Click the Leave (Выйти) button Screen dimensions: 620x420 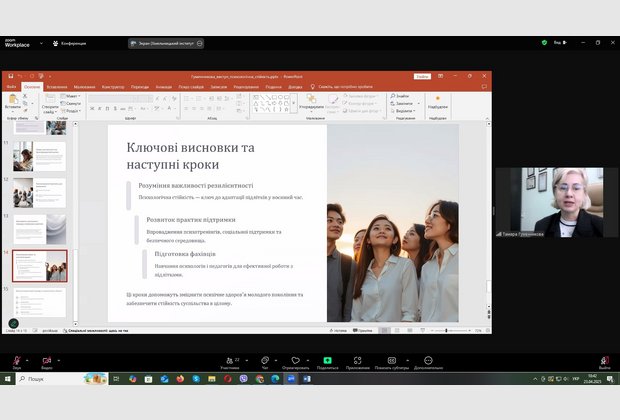click(x=604, y=361)
